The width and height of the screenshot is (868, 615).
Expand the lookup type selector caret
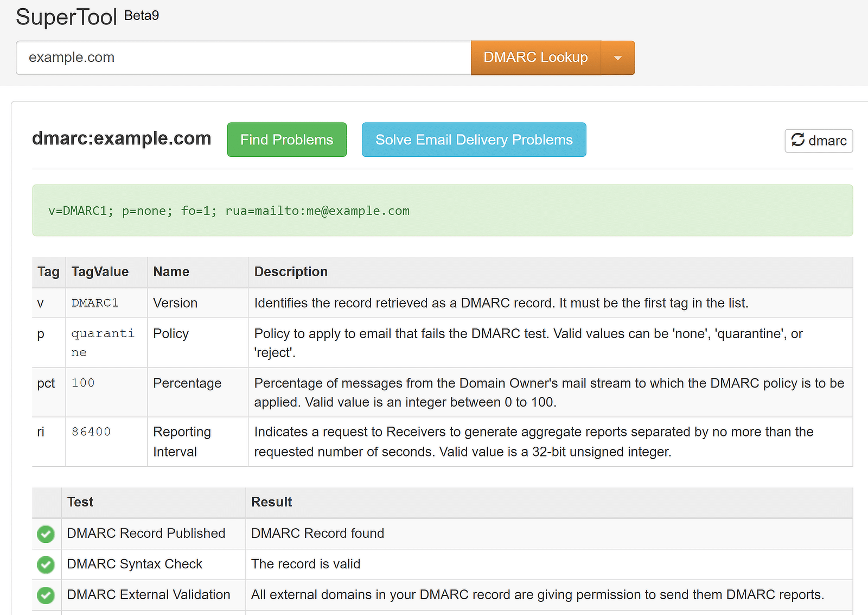coord(618,58)
